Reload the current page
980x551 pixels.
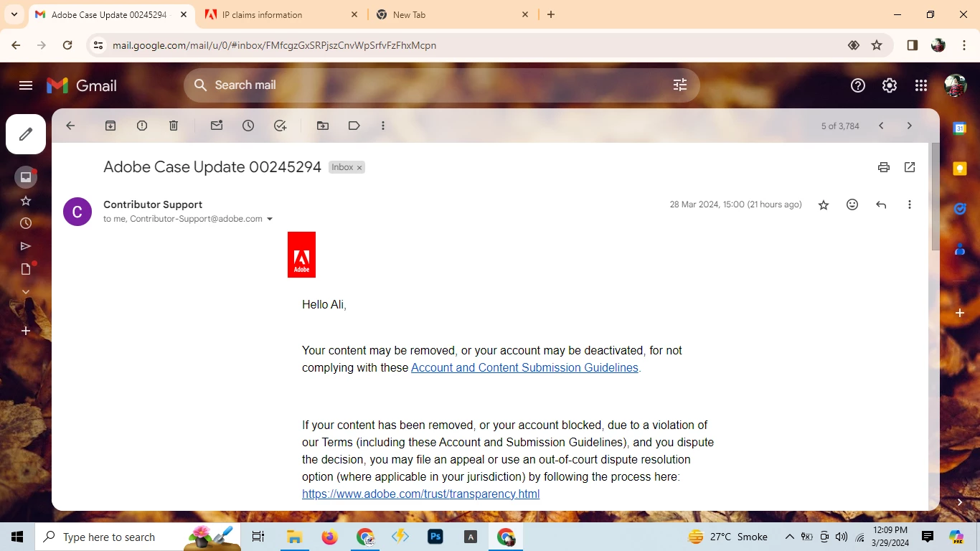coord(67,45)
